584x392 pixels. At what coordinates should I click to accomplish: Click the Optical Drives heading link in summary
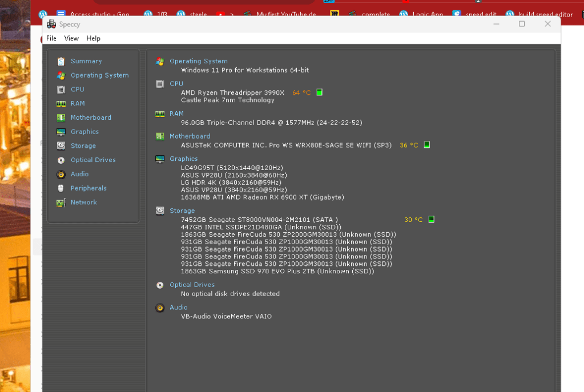192,285
